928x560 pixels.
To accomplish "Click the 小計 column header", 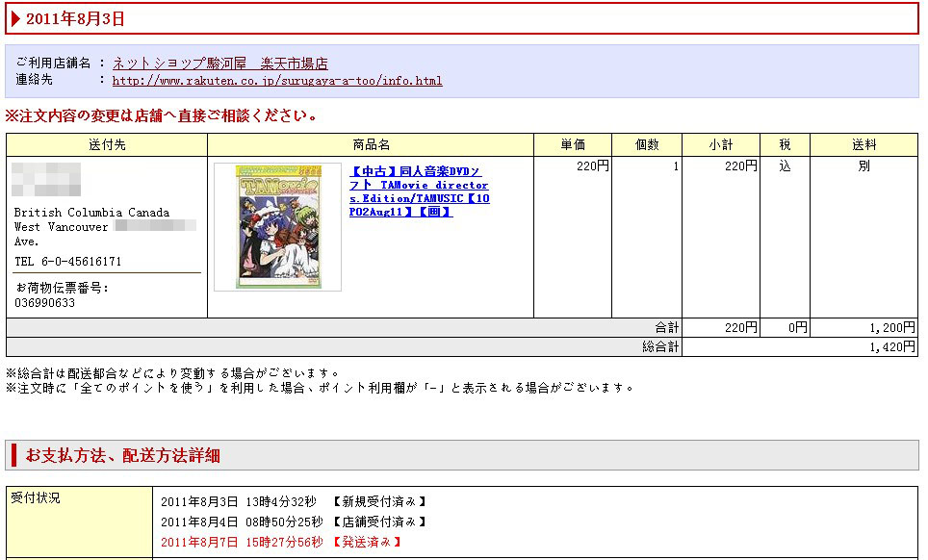I will click(720, 145).
